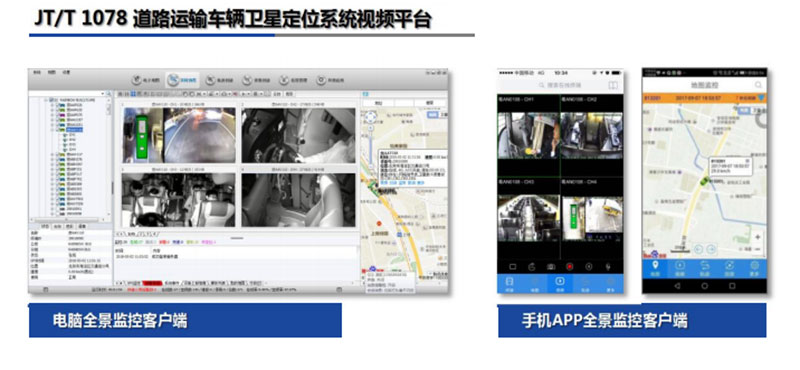The image size is (800, 370).
Task: Toggle the root group checkbox in device tree
Action: coord(50,100)
